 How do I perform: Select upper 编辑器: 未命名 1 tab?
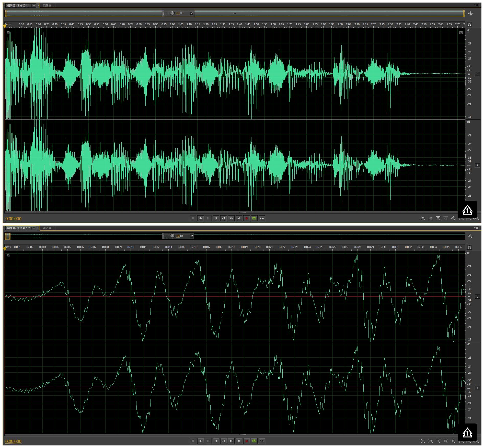(x=18, y=5)
